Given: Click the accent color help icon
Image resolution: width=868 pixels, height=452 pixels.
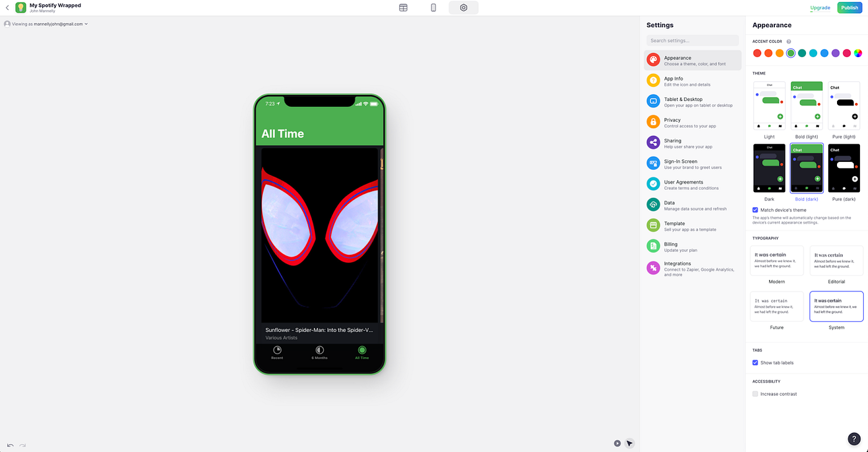Looking at the screenshot, I should click(789, 42).
